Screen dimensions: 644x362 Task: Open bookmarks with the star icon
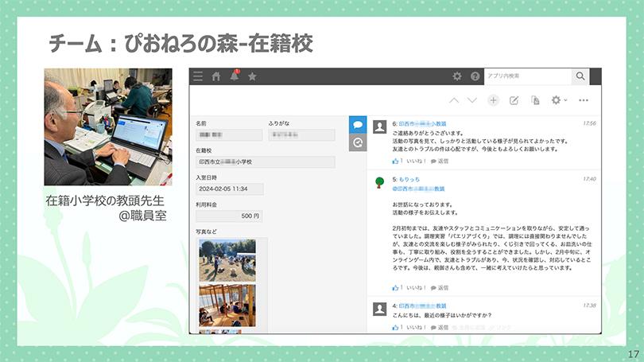pos(252,76)
